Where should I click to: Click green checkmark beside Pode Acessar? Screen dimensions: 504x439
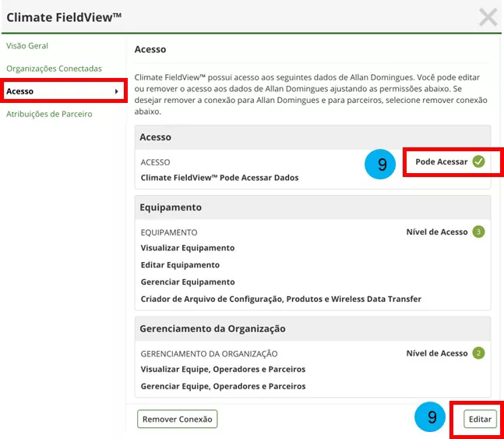coord(478,162)
